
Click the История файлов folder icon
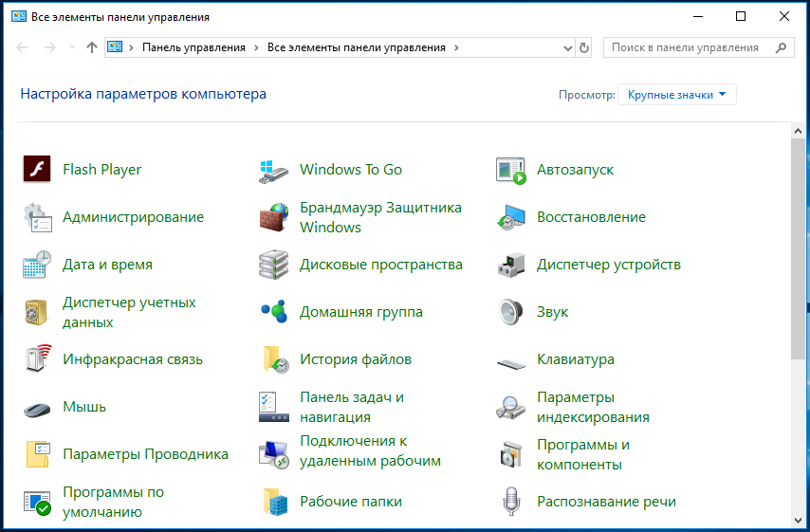point(276,359)
